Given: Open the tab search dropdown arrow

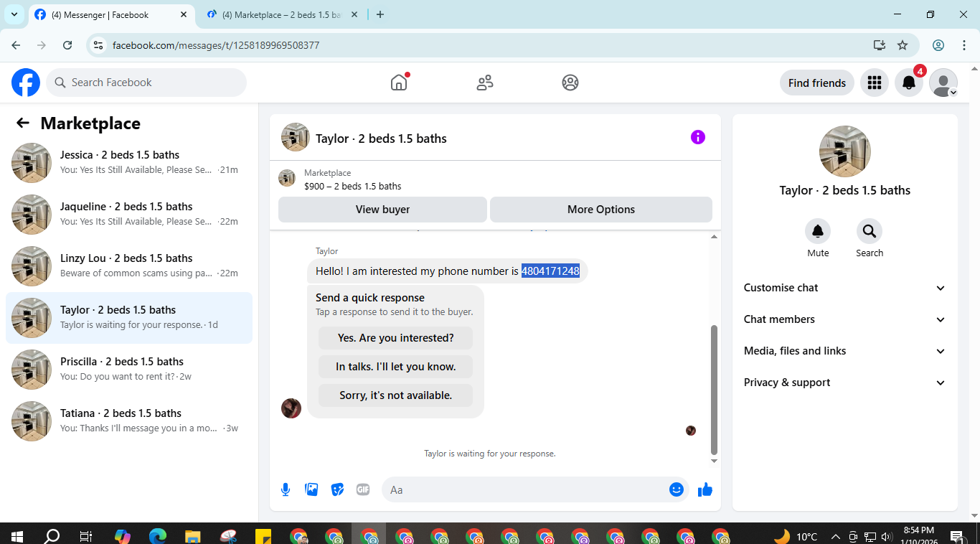Looking at the screenshot, I should [14, 14].
